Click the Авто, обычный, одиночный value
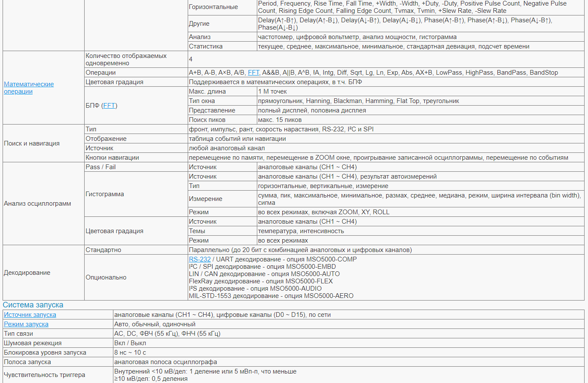This screenshot has height=383, width=588. [x=155, y=324]
